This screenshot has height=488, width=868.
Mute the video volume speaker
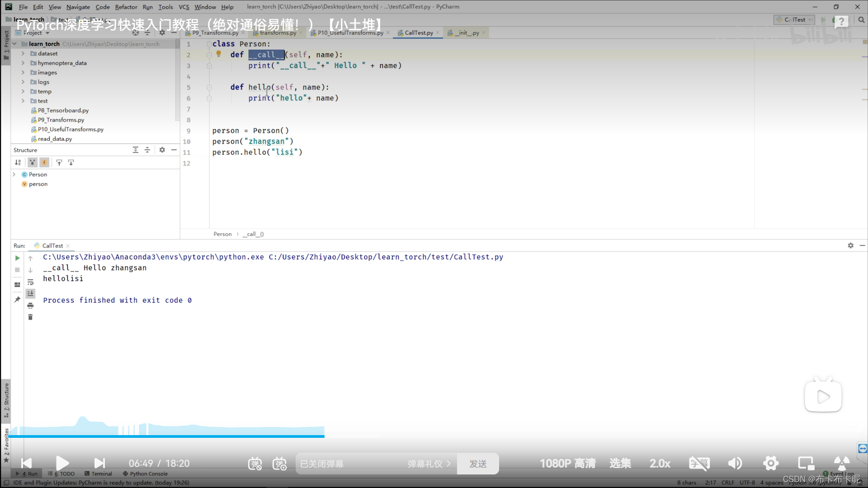pos(735,463)
